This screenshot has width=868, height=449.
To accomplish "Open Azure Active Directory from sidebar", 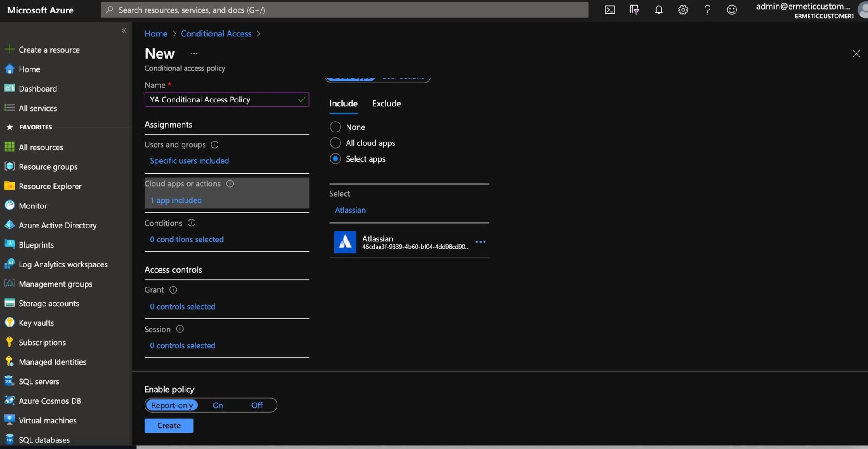I will coord(58,225).
